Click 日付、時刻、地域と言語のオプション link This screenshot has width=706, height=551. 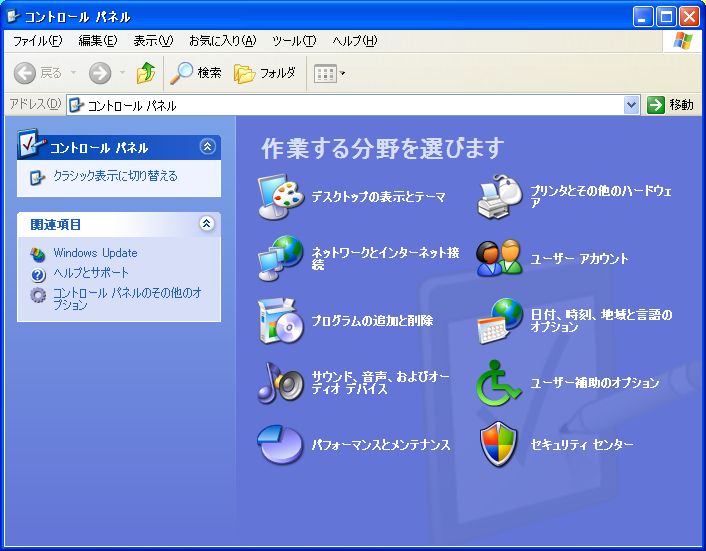pos(601,321)
